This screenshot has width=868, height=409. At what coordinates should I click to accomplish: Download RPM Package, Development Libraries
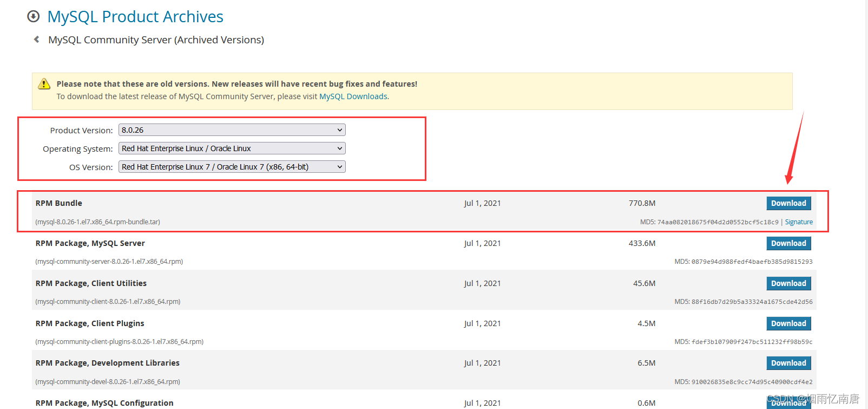[788, 363]
